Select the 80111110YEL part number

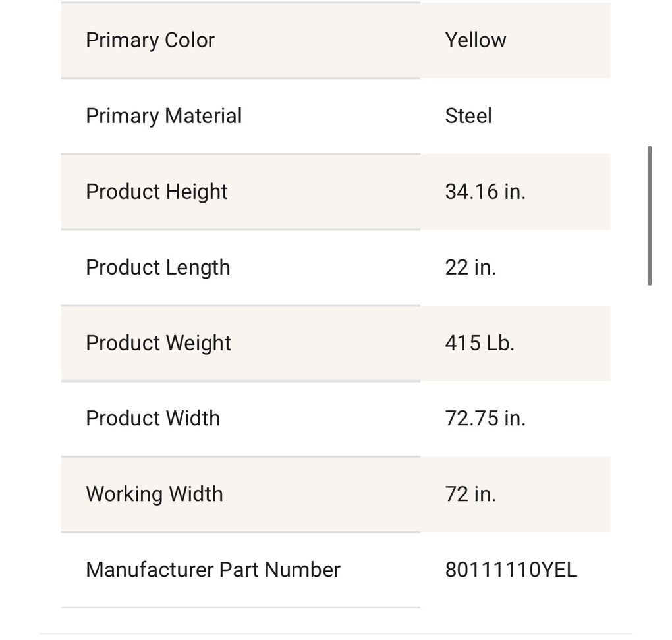[511, 570]
